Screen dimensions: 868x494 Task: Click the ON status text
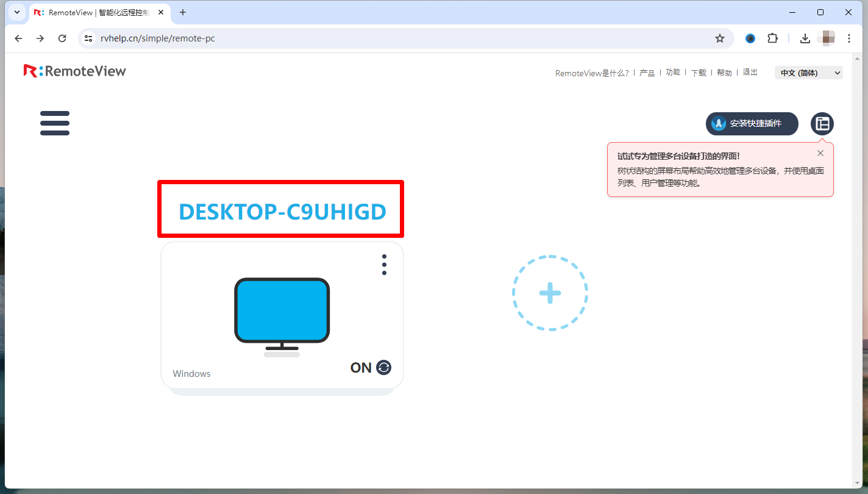coord(361,368)
